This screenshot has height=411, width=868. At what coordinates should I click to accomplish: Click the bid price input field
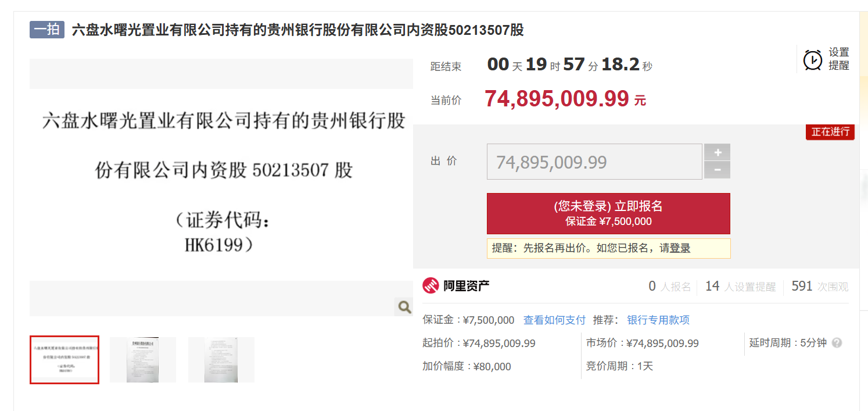(594, 162)
